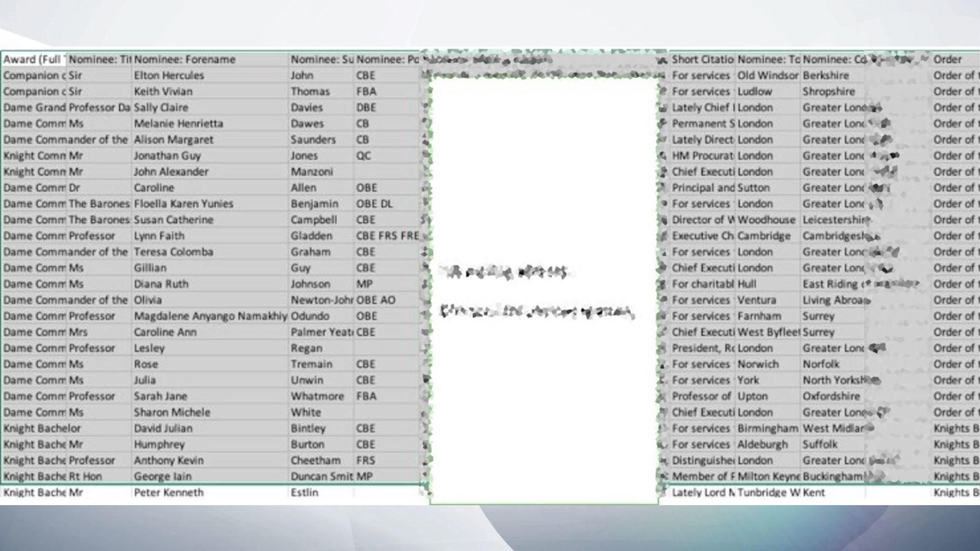The image size is (980, 551).
Task: Click the 'Short Citatio' header cell
Action: [703, 59]
